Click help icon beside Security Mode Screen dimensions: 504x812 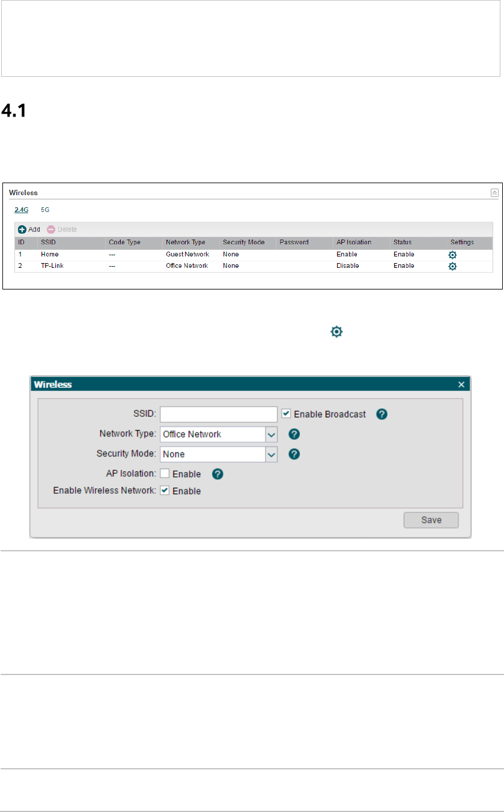tap(294, 453)
